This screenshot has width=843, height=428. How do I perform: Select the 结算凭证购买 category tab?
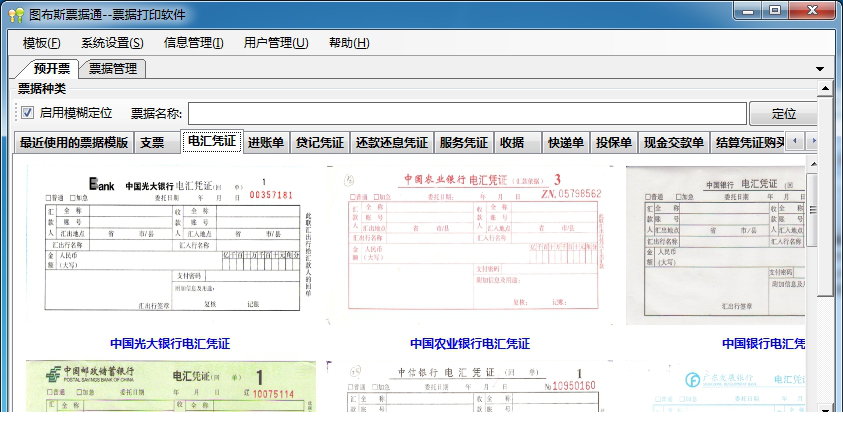point(750,142)
